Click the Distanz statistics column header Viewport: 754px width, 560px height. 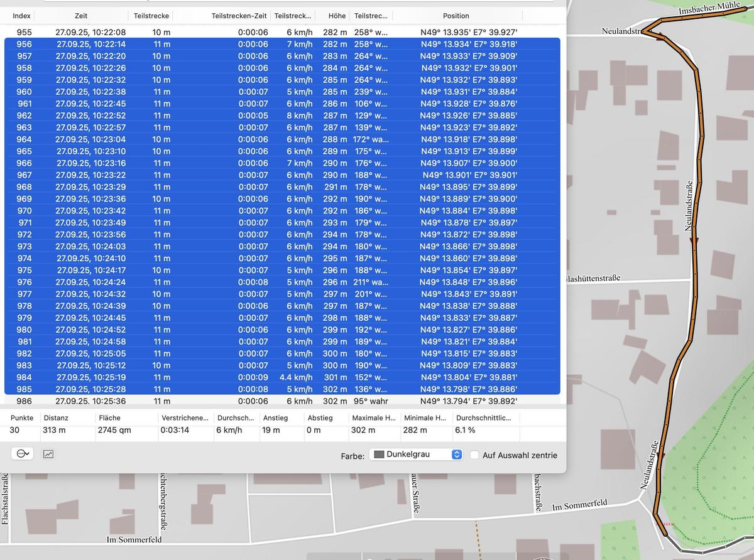click(x=56, y=417)
